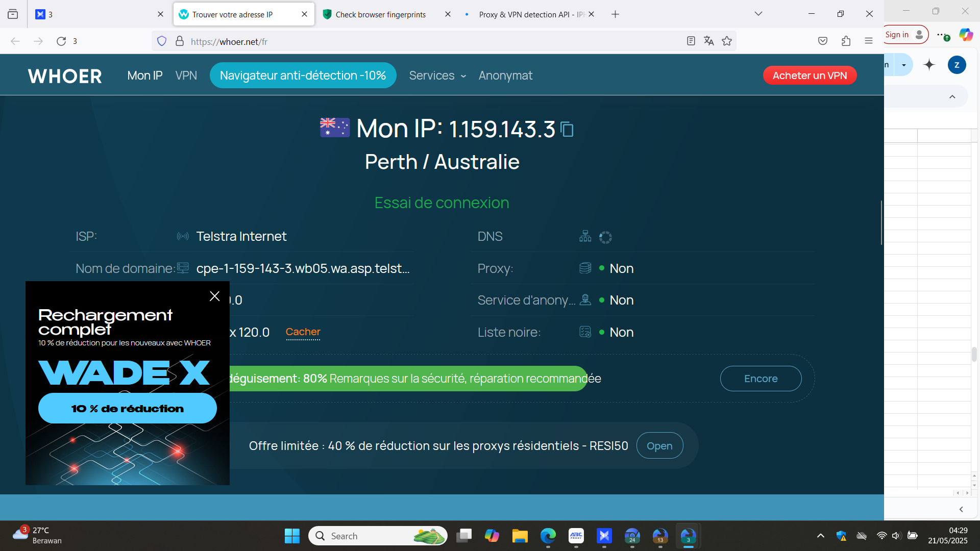980x551 pixels.
Task: Open the 27°C weather widget
Action: (x=37, y=536)
